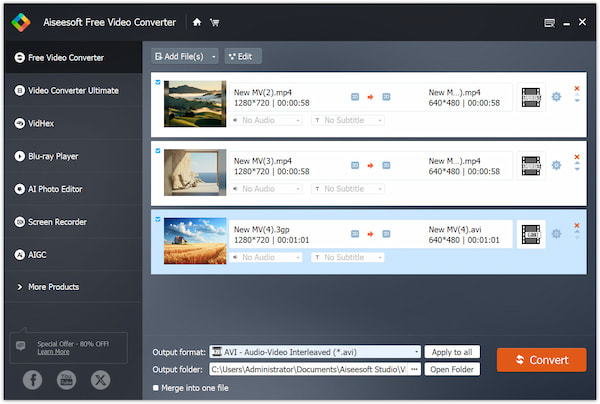The width and height of the screenshot is (600, 404).
Task: Open No Subtitle dropdown for New MV(2).mp4
Action: point(348,120)
